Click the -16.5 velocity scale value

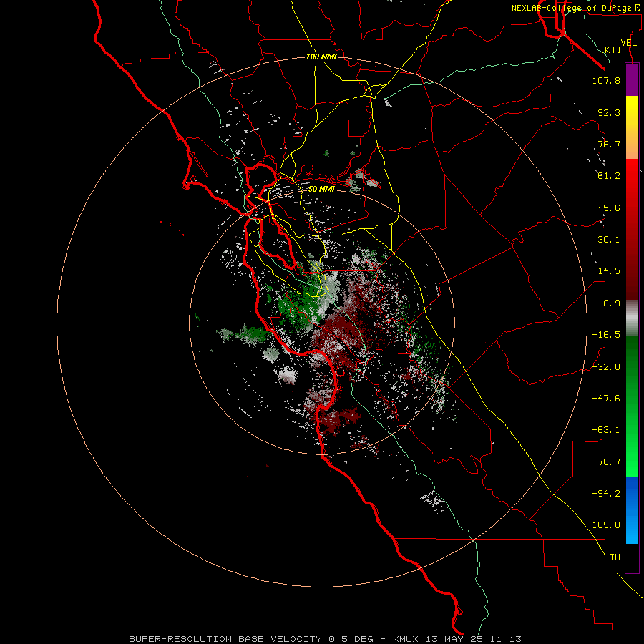(x=606, y=335)
